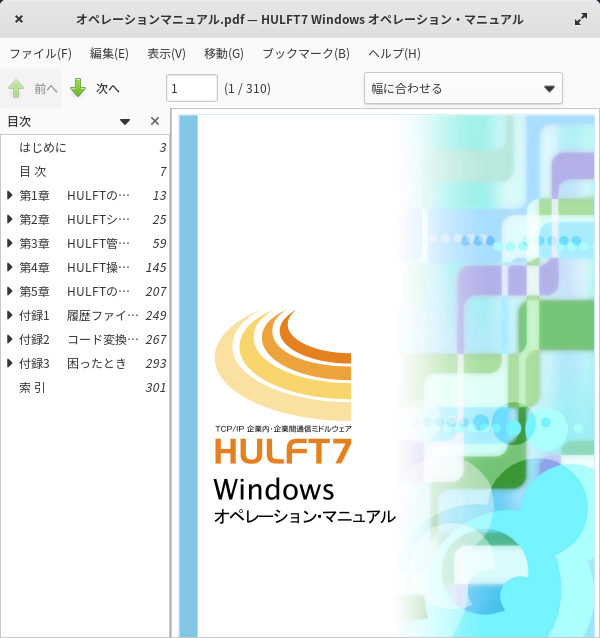
Task: Expand the 第4章 outline entry
Action: coord(10,267)
